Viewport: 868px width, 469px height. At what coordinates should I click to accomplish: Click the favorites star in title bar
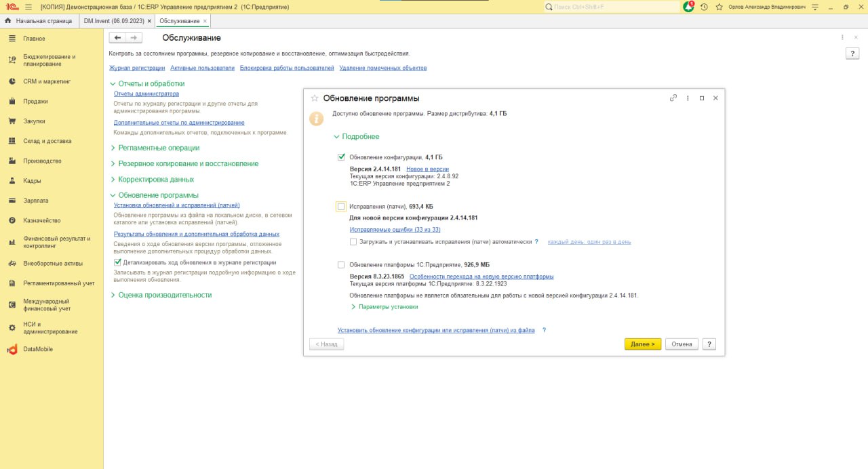[x=719, y=7]
